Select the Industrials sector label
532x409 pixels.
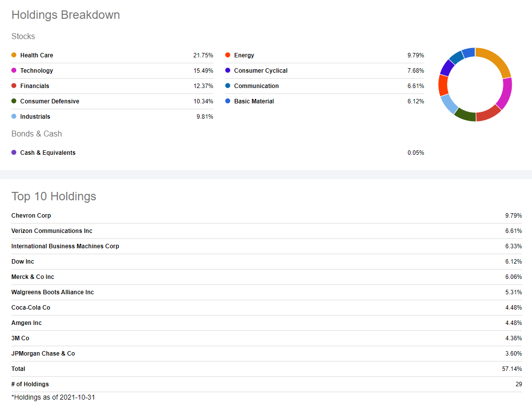(x=35, y=117)
